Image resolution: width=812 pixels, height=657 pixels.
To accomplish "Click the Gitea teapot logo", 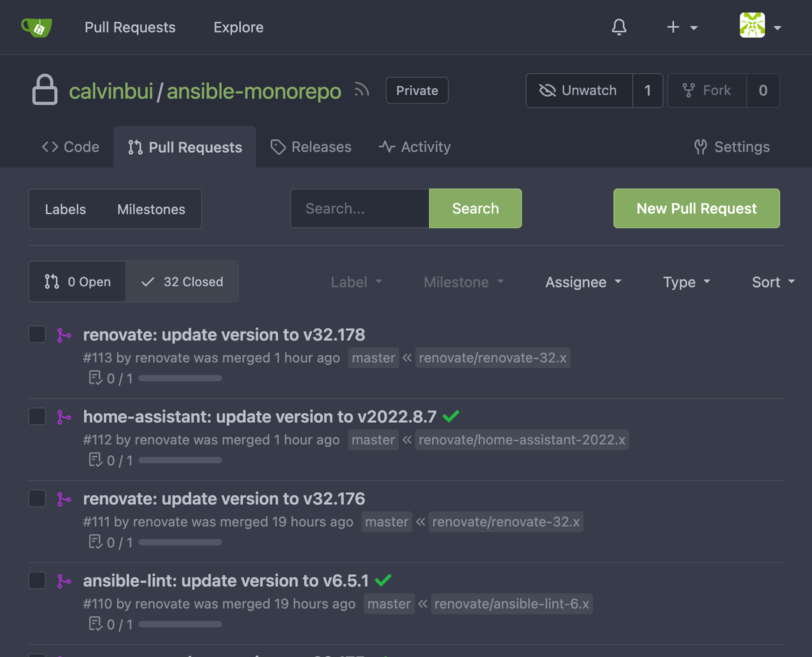I will [36, 27].
